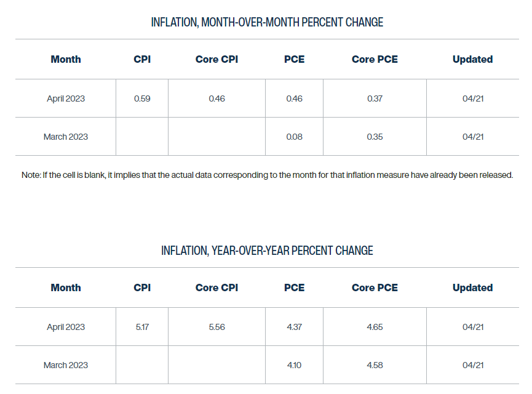
Task: Click the PCE header in month-over-month table
Action: coord(294,59)
